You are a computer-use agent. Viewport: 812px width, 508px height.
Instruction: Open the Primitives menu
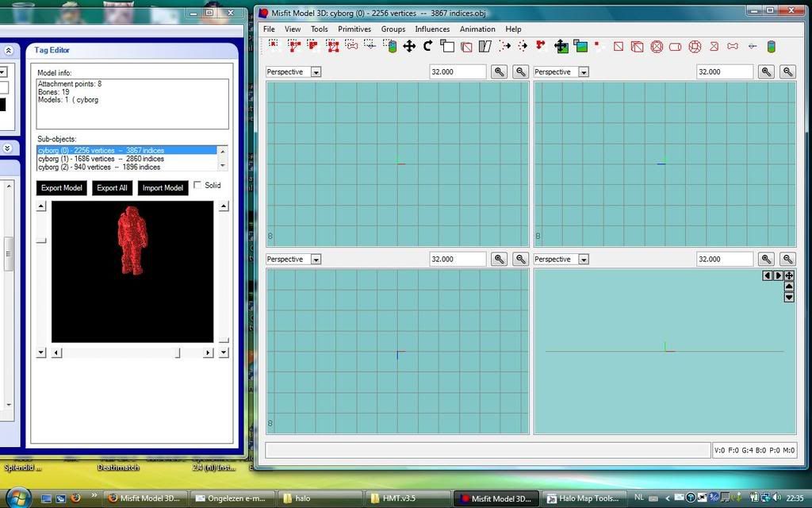[x=354, y=29]
